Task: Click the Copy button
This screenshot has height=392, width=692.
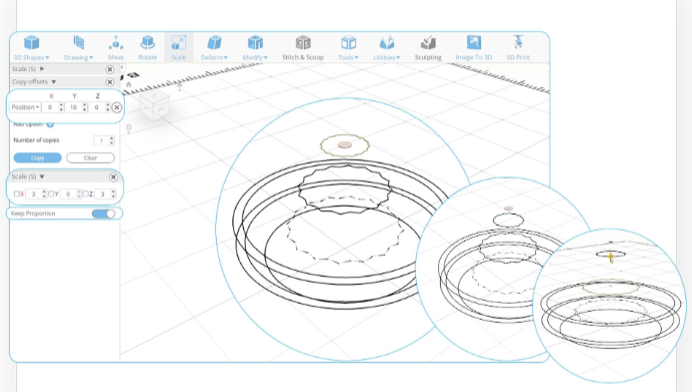Action: point(38,158)
